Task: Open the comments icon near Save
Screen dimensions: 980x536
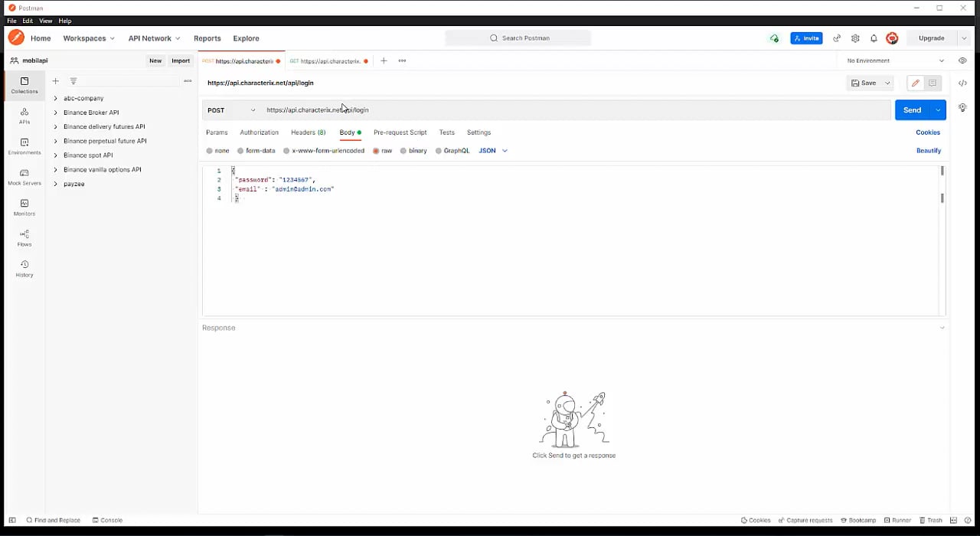Action: pyautogui.click(x=932, y=83)
